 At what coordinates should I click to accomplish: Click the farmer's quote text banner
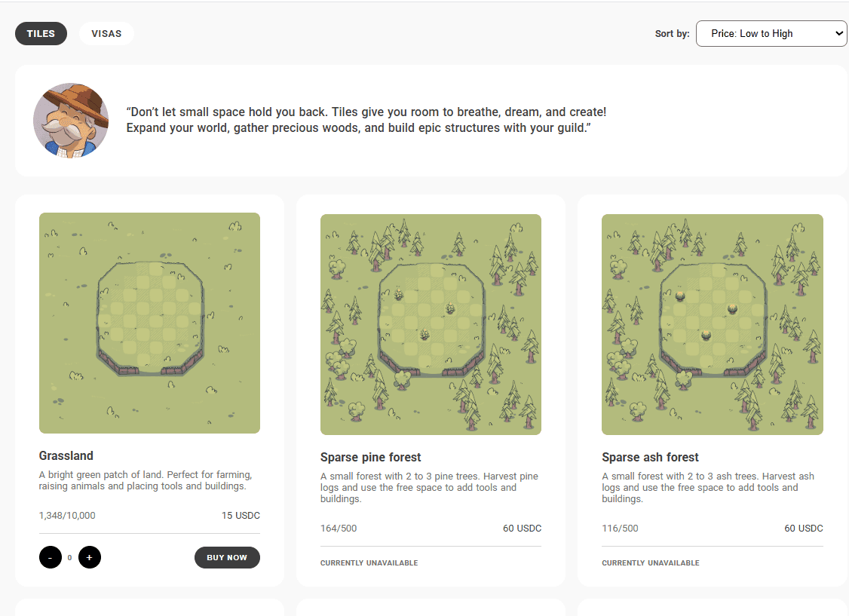pos(366,120)
